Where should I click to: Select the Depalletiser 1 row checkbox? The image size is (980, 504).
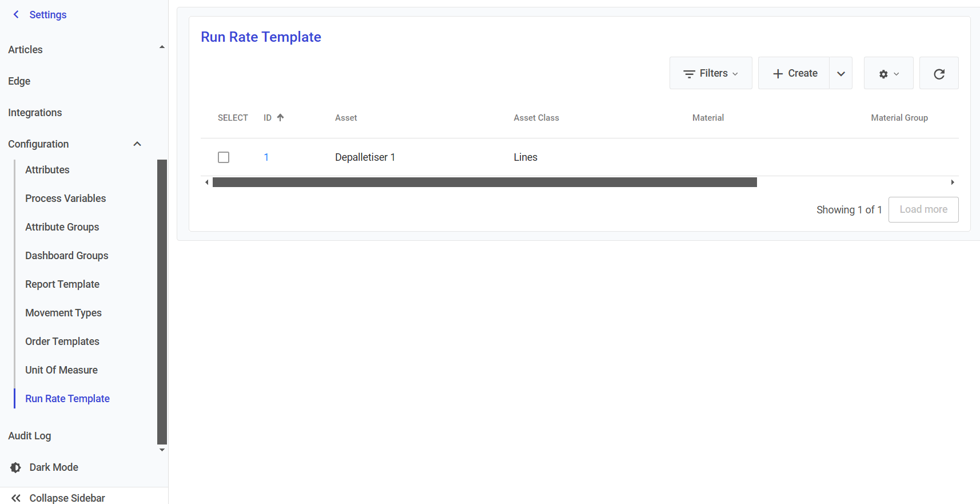[x=224, y=157]
